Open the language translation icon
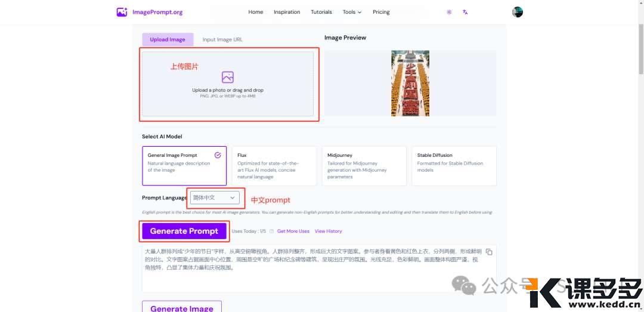This screenshot has width=644, height=312. [465, 12]
